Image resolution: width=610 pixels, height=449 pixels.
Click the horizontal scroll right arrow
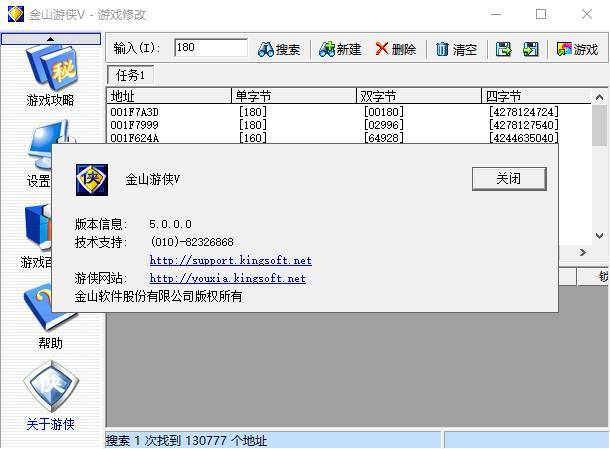coord(582,253)
